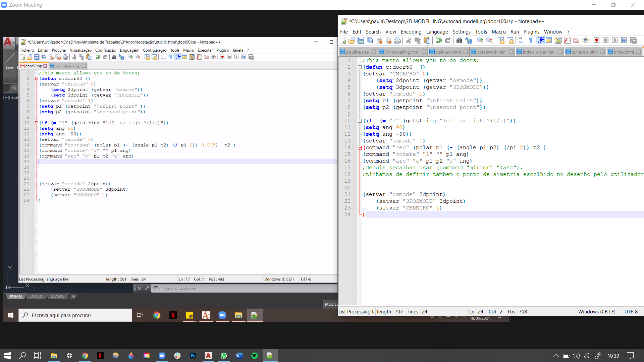Open Photoshop from the Windows taskbar

[193, 356]
